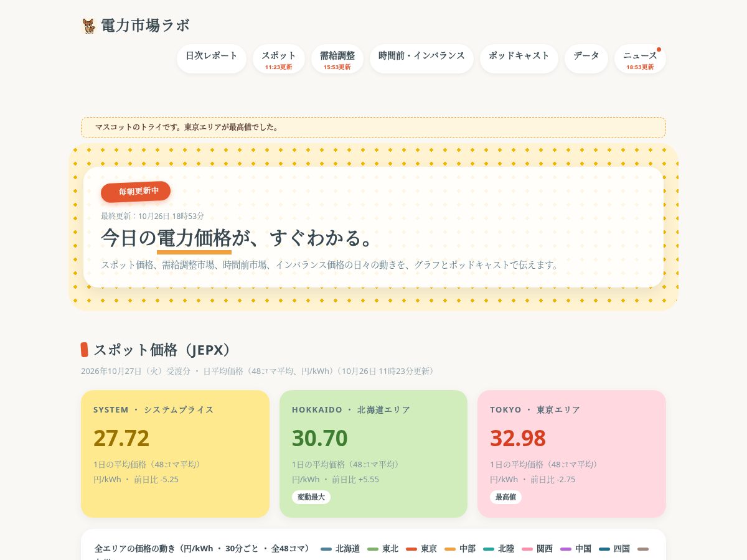Click the スポット価格(JEPX) section heading

[x=163, y=350]
